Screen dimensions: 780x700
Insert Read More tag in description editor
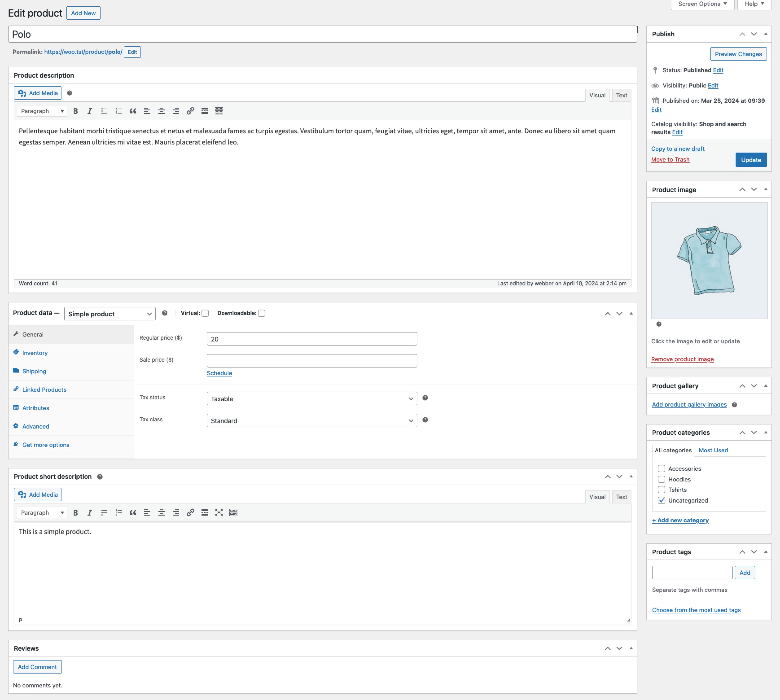point(205,111)
